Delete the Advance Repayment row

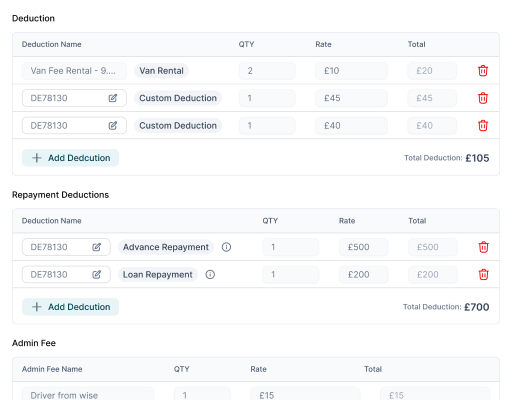point(483,247)
